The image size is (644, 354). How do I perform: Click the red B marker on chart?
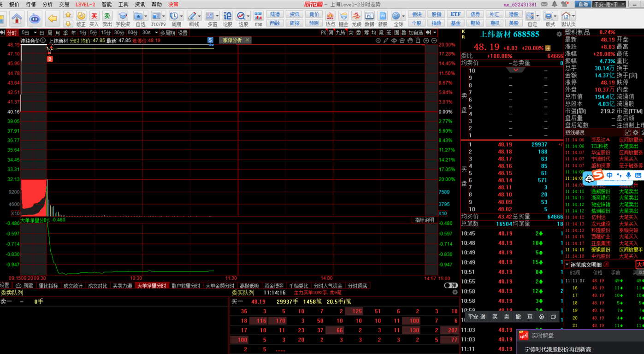[50, 59]
